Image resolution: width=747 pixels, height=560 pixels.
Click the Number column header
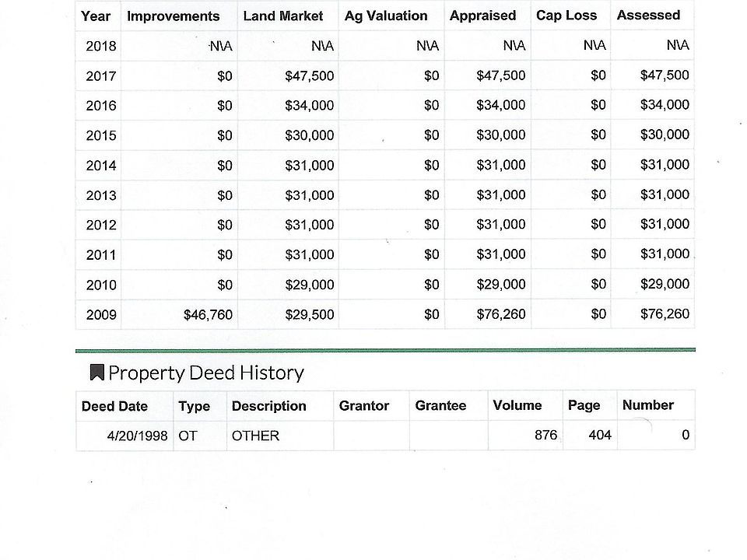click(x=648, y=404)
